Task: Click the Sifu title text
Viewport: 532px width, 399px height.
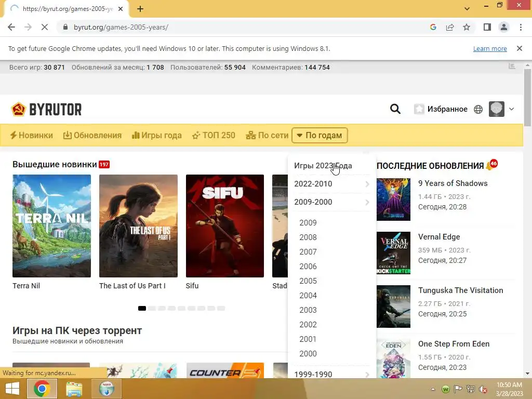Action: pos(192,286)
